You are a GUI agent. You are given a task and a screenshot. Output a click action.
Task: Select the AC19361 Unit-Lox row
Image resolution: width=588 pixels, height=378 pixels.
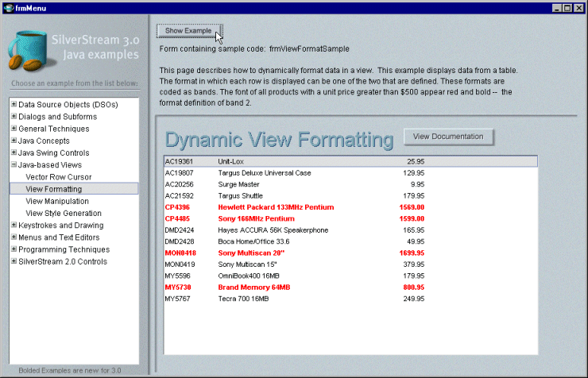350,161
